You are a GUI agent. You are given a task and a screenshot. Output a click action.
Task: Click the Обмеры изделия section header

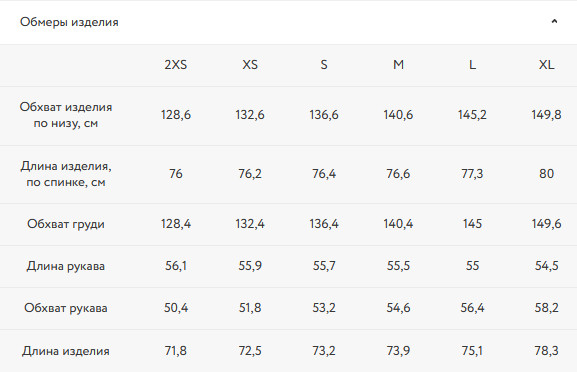click(x=69, y=22)
